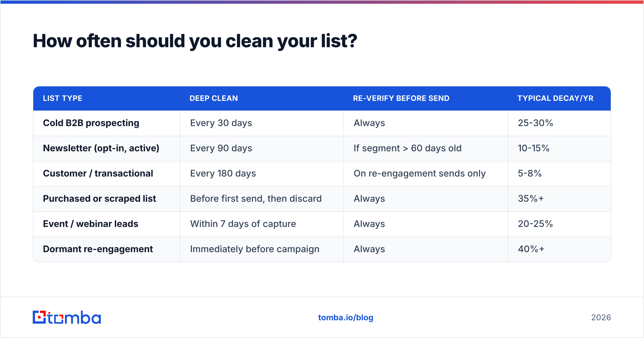This screenshot has width=644, height=338.
Task: Click 'On re-engagement sends only' cell
Action: (x=420, y=174)
